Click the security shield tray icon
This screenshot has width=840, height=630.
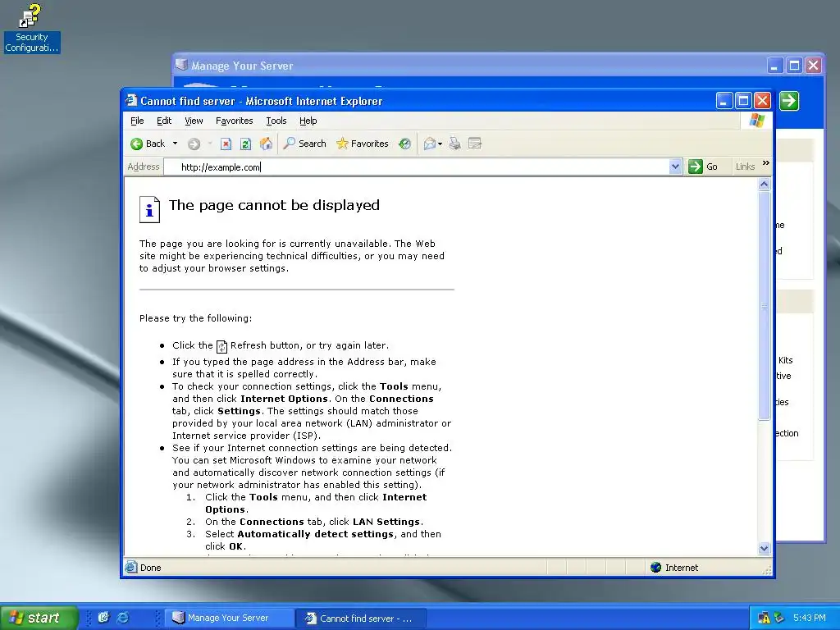click(x=779, y=618)
